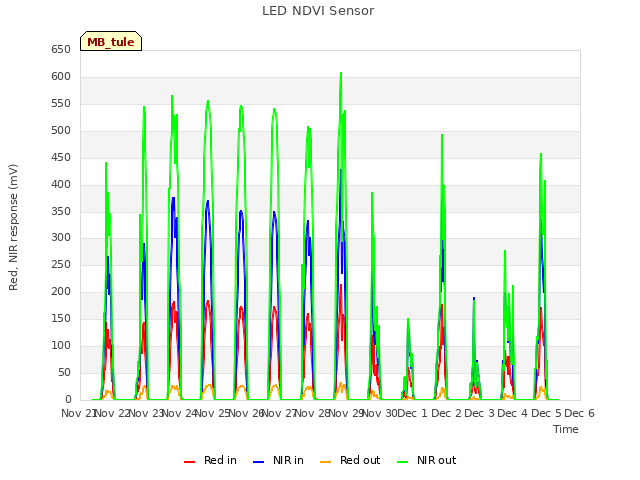The width and height of the screenshot is (640, 480).
Task: Click the Dec 6 date label
Action: click(x=580, y=413)
